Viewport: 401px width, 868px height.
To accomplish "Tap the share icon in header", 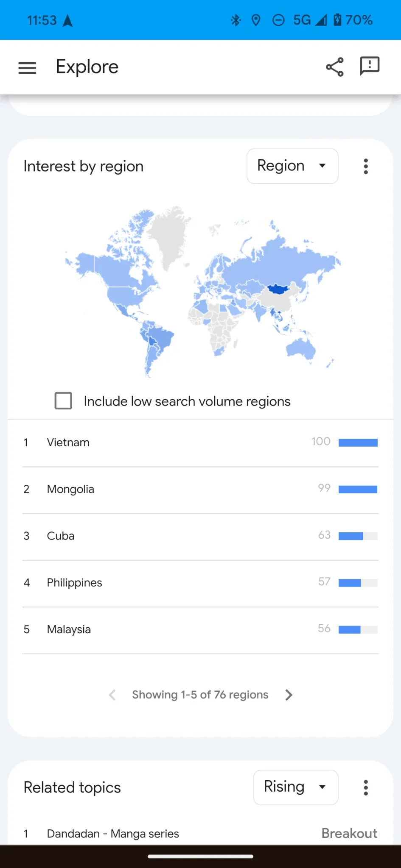I will 335,67.
